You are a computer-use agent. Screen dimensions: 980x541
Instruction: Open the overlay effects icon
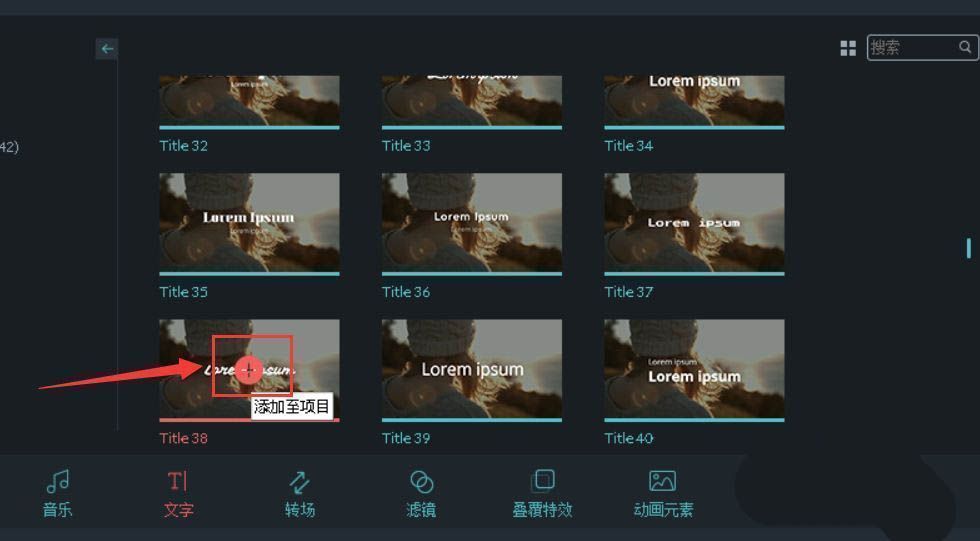(542, 481)
